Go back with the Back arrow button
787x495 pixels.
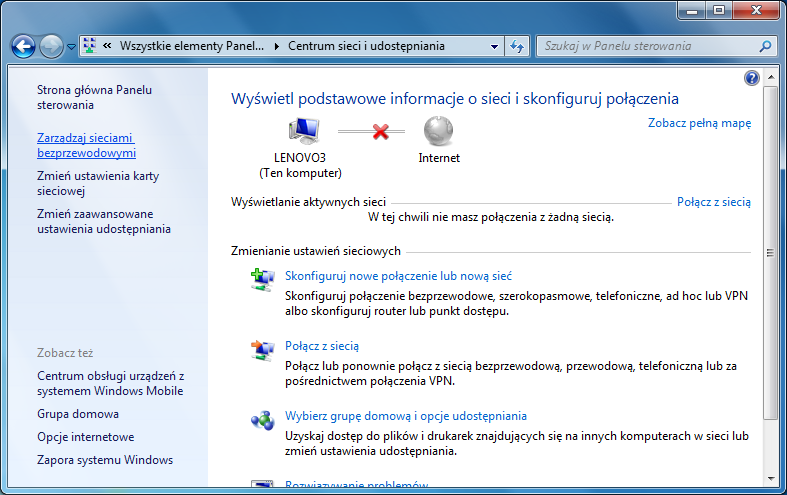(24, 46)
